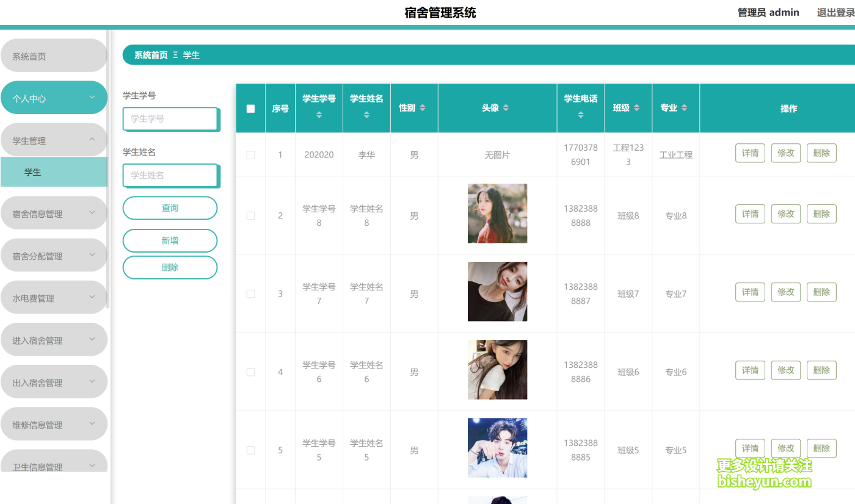Select the checkbox for row 3
855x504 pixels.
(250, 293)
